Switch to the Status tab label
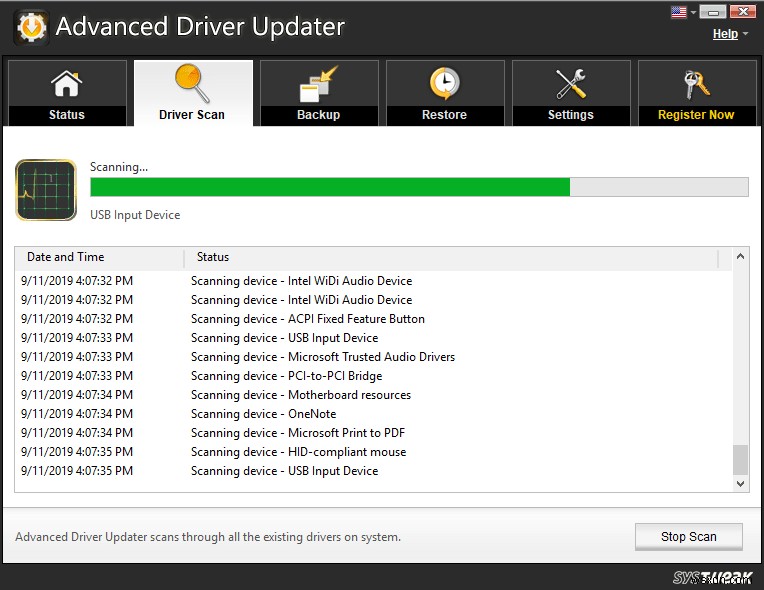 point(67,114)
